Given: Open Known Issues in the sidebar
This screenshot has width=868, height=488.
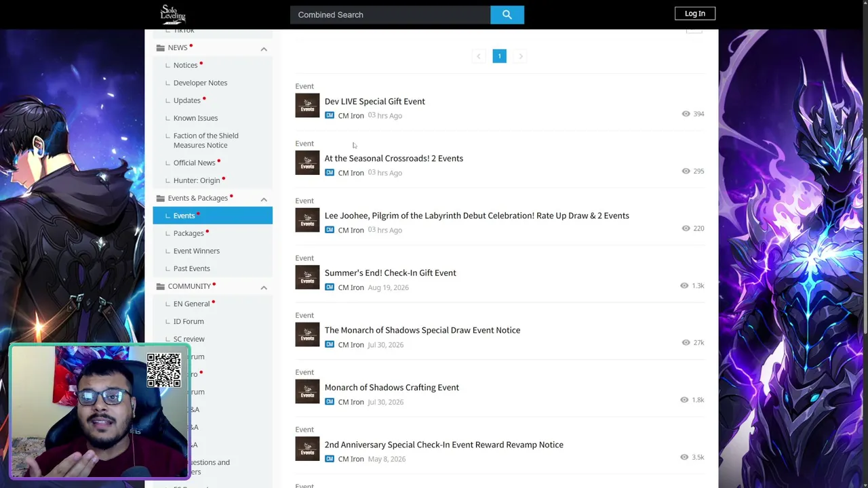Looking at the screenshot, I should (195, 118).
